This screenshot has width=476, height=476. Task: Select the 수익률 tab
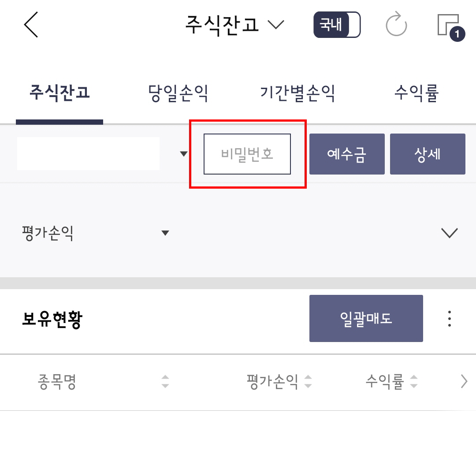416,93
